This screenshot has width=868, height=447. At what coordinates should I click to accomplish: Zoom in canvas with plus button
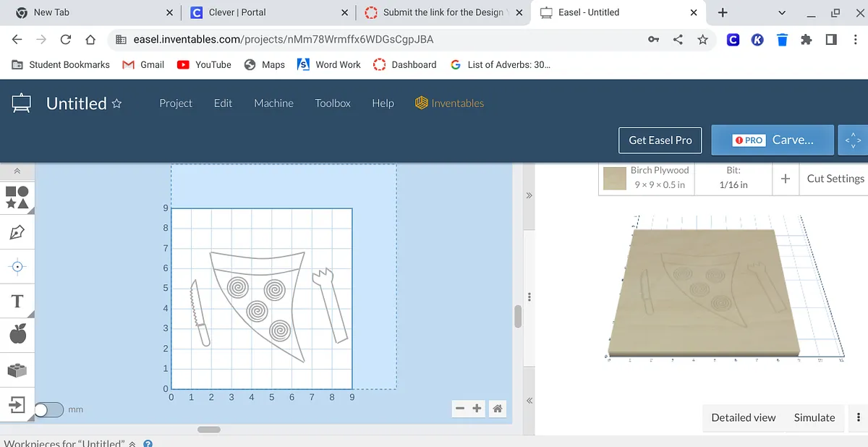tap(477, 409)
